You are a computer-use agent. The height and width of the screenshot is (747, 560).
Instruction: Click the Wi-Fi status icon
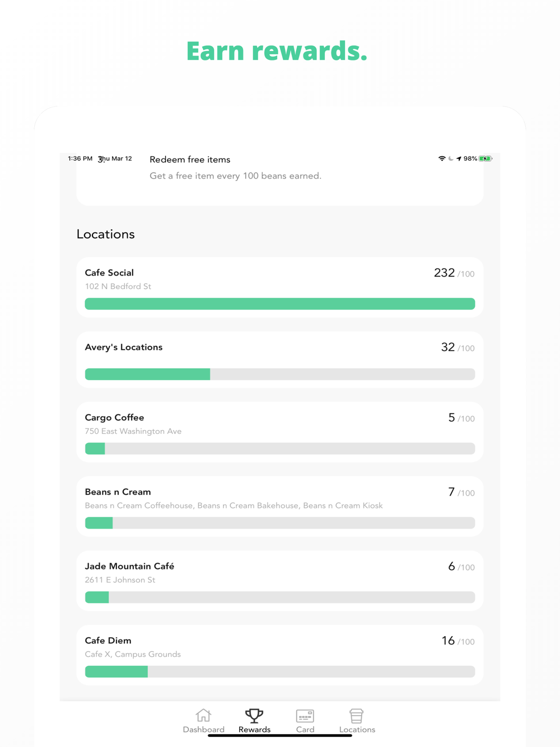point(442,159)
